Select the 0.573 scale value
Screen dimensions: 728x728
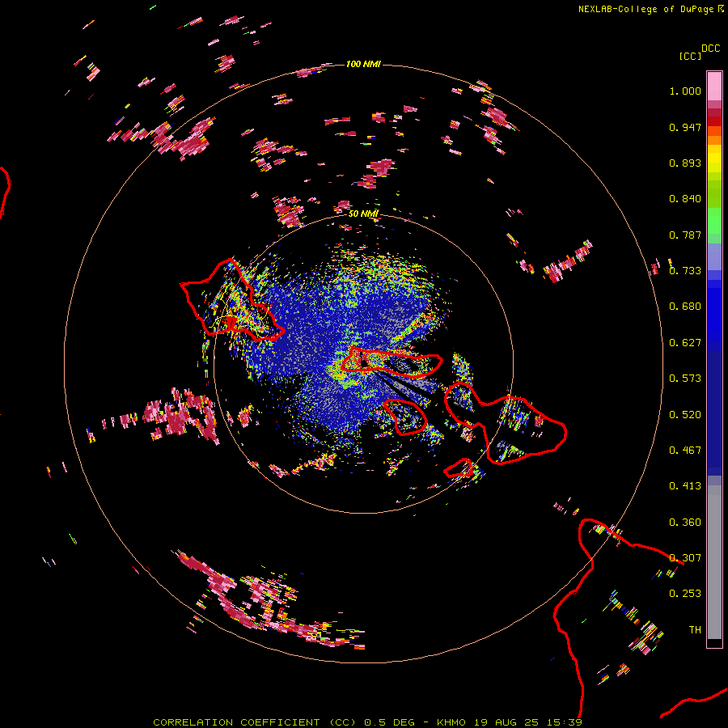[685, 379]
